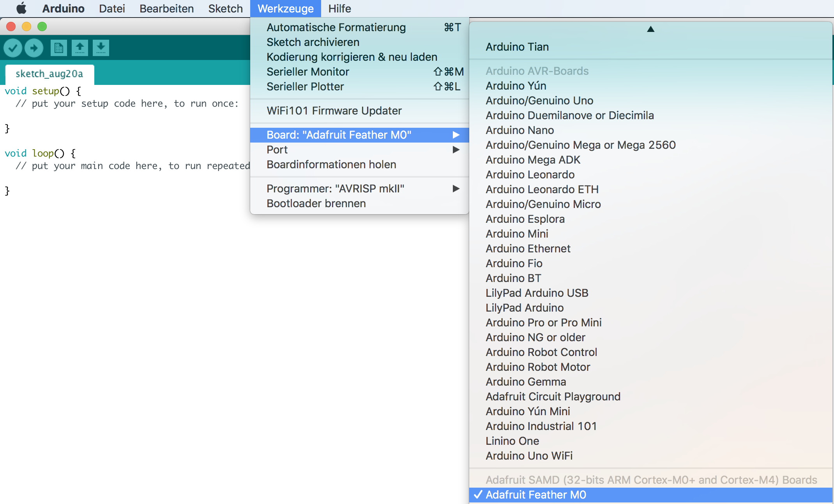Select Arduino/Genuino Micro board
The image size is (834, 504).
[x=650, y=204]
